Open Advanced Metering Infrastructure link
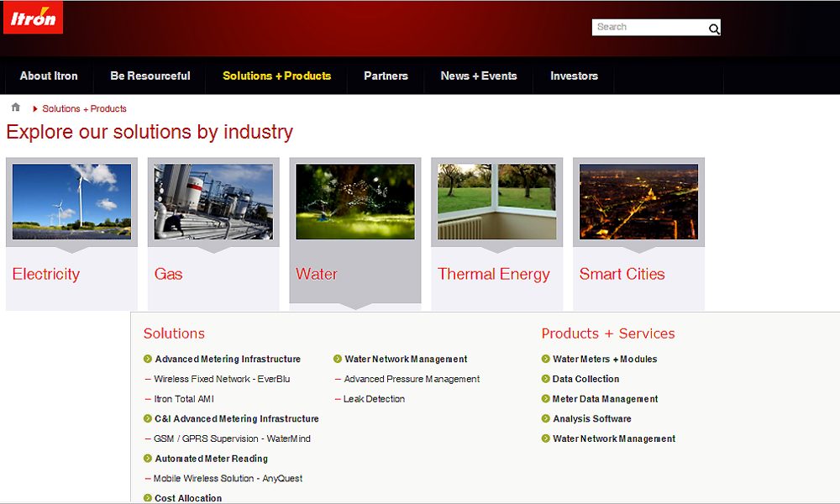This screenshot has height=504, width=840. coord(228,359)
